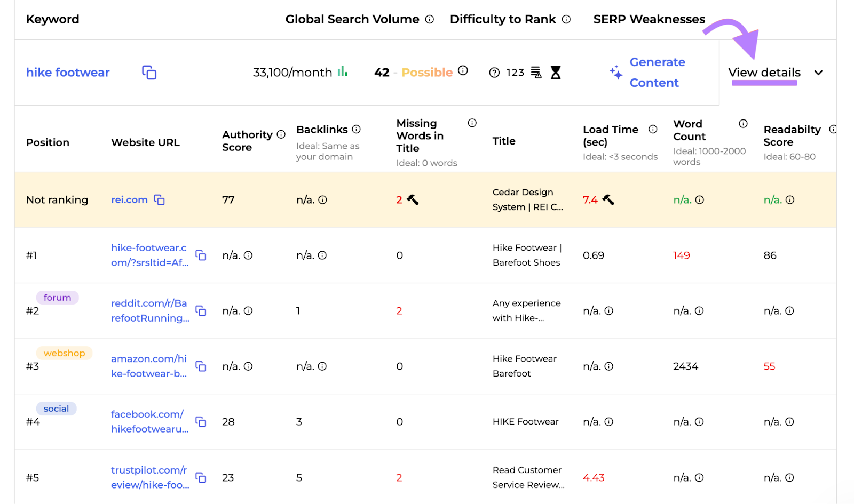This screenshot has height=504, width=854.
Task: Click the Word Count column header
Action: point(689,130)
